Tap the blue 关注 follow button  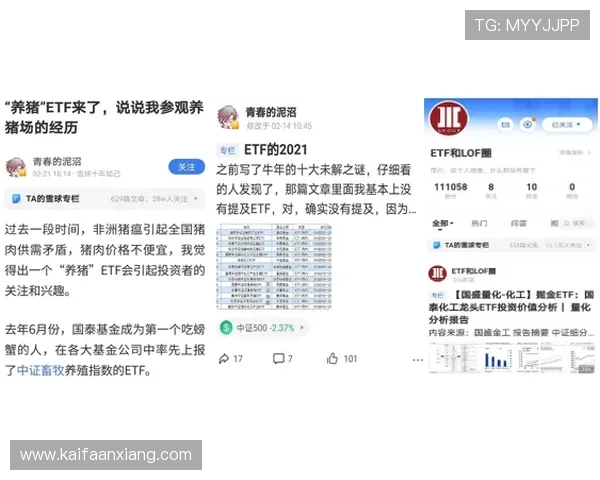point(186,167)
